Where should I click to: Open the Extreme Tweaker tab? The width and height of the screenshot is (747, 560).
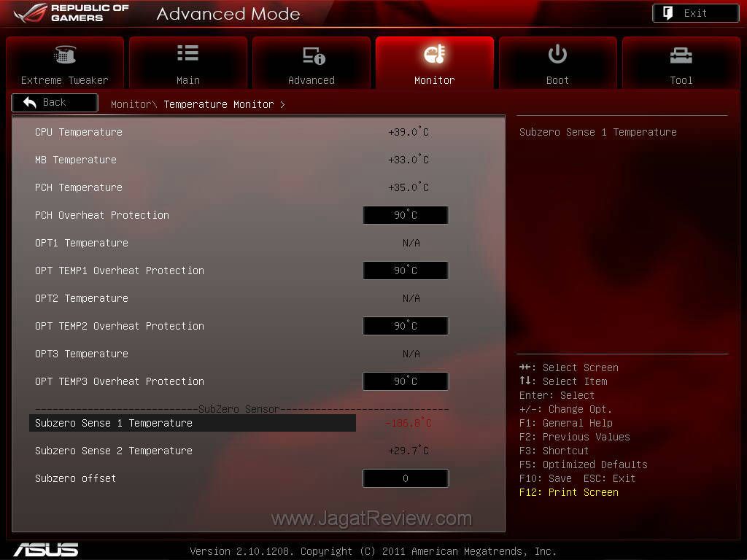pos(65,63)
